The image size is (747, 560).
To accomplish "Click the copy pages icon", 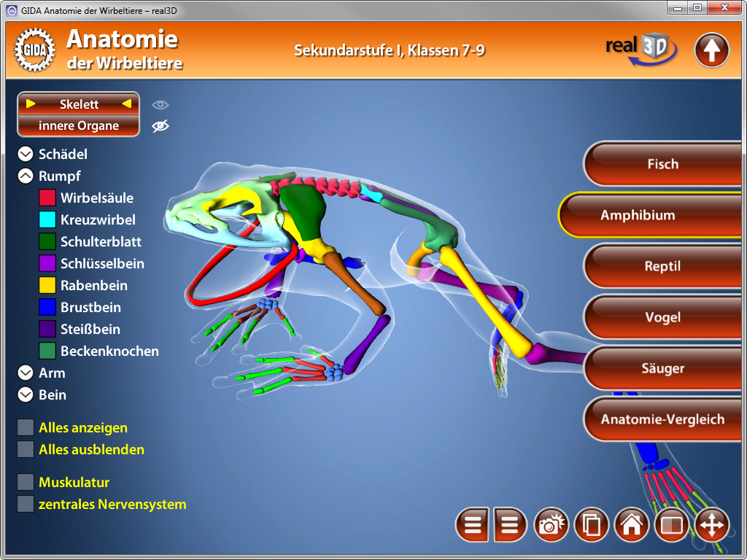I will (x=592, y=525).
